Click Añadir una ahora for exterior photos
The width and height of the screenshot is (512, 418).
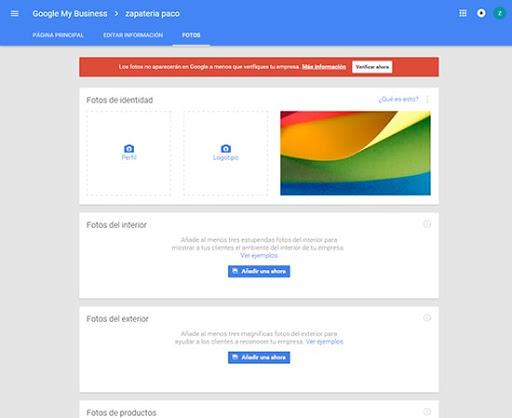[x=259, y=357]
